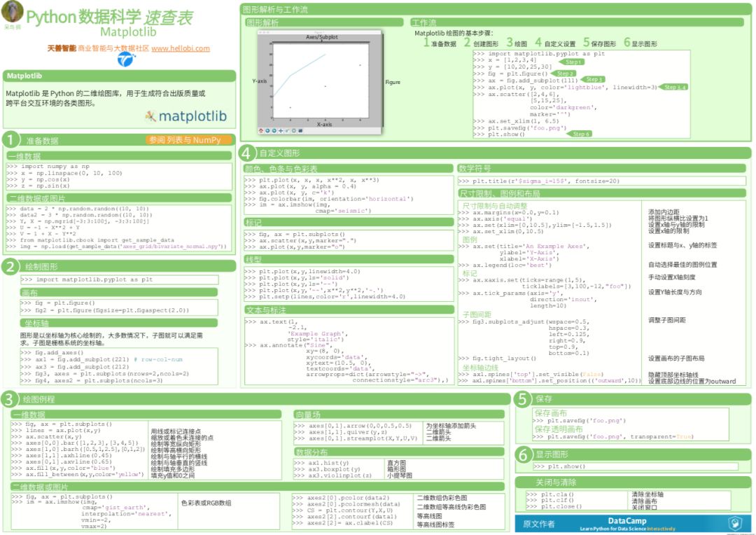Select the 向量场 header

coord(399,415)
